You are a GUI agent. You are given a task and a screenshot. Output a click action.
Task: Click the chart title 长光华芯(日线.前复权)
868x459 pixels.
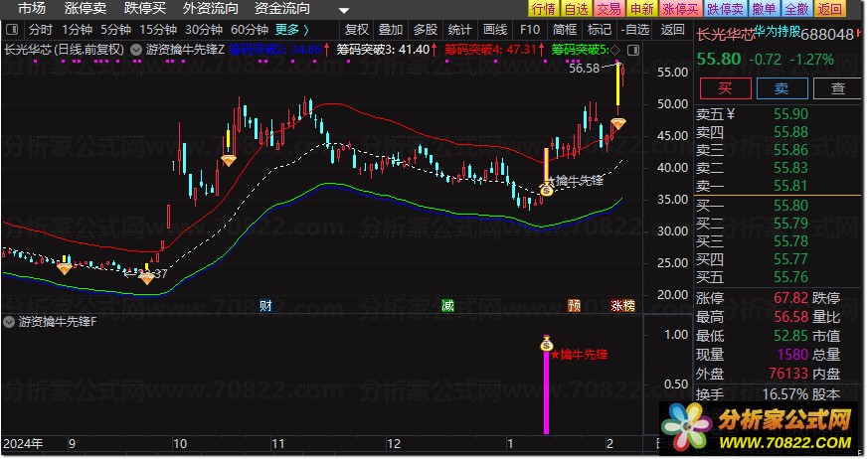coord(65,50)
